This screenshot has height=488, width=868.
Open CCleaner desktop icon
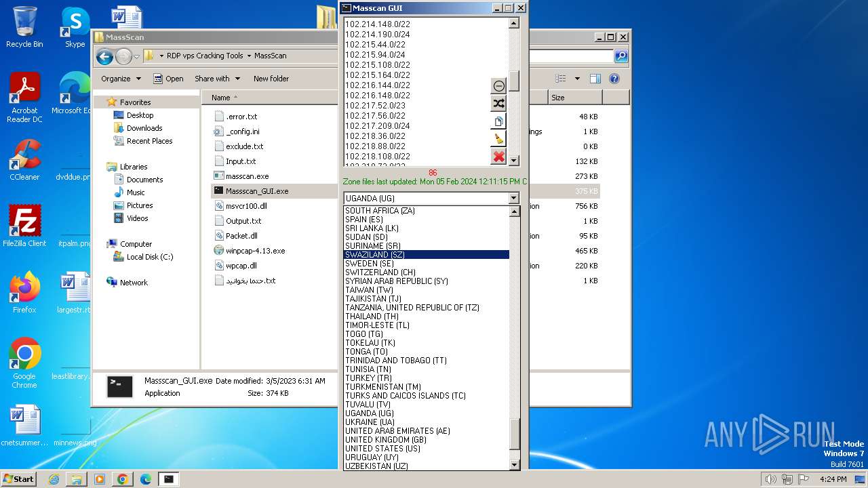(24, 160)
